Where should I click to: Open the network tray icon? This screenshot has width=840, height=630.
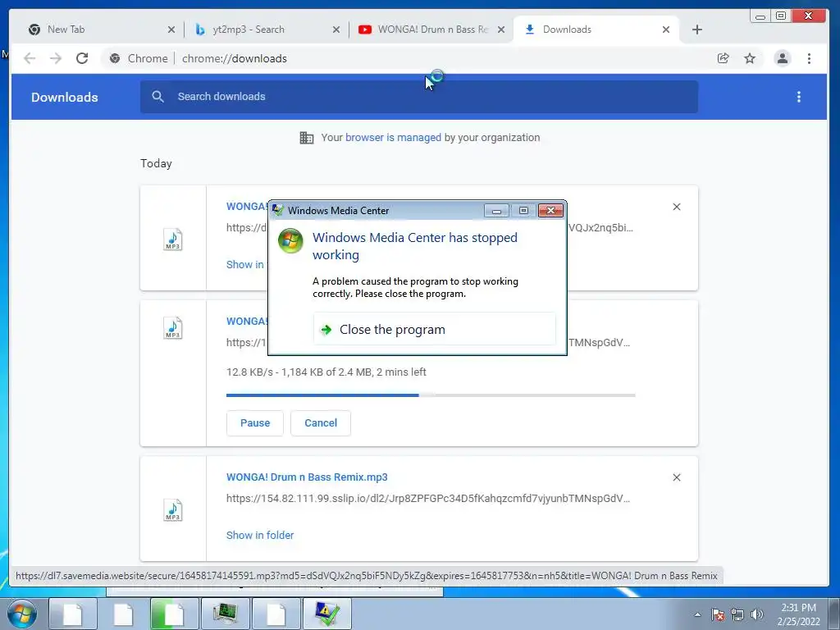coord(737,614)
